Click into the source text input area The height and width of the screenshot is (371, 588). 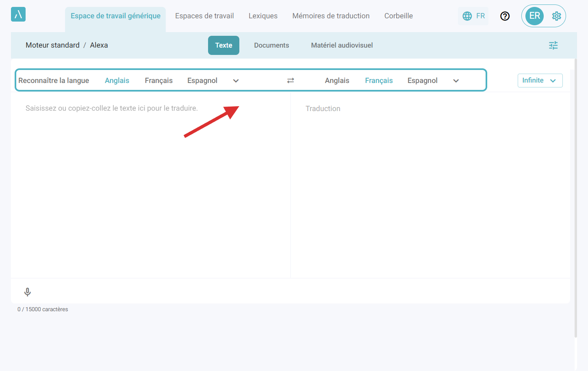point(150,183)
